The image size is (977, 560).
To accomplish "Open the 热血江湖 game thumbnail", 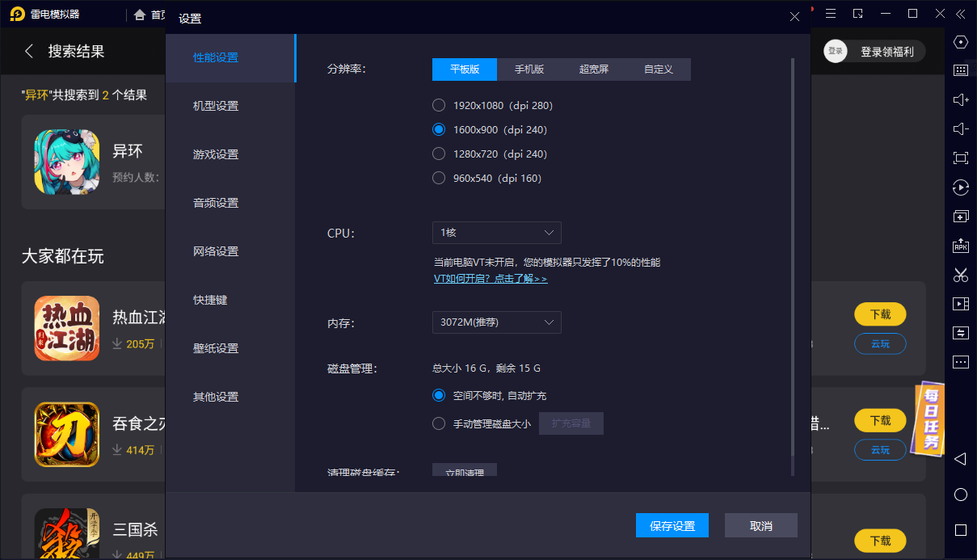I will (67, 328).
